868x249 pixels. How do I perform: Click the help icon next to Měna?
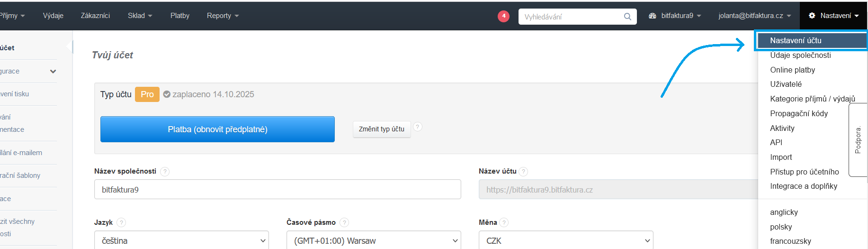coord(504,222)
